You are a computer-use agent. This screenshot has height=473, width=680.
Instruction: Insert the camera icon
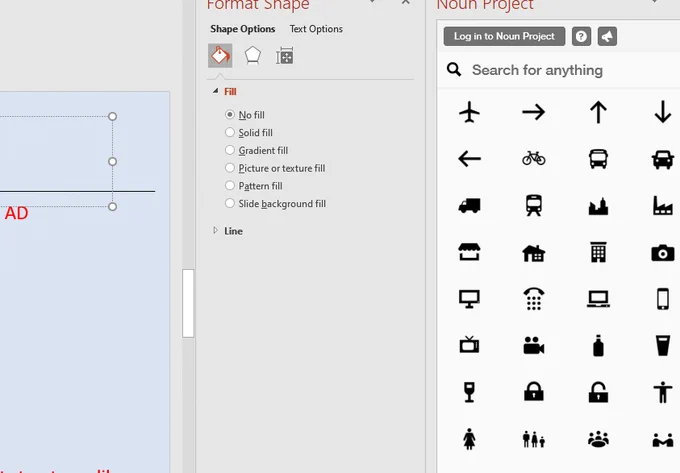coord(663,253)
